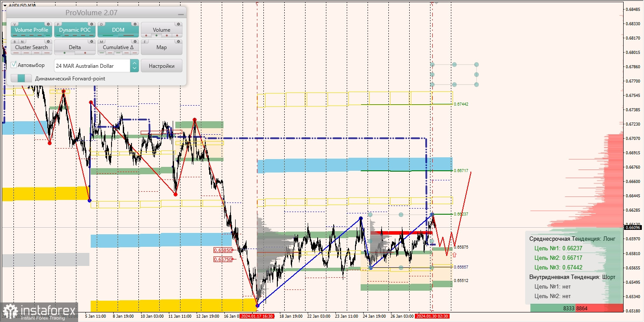Viewport: 644px width, 322px height.
Task: Click the 2024.01.17 16:30 time marker
Action: coord(257,316)
